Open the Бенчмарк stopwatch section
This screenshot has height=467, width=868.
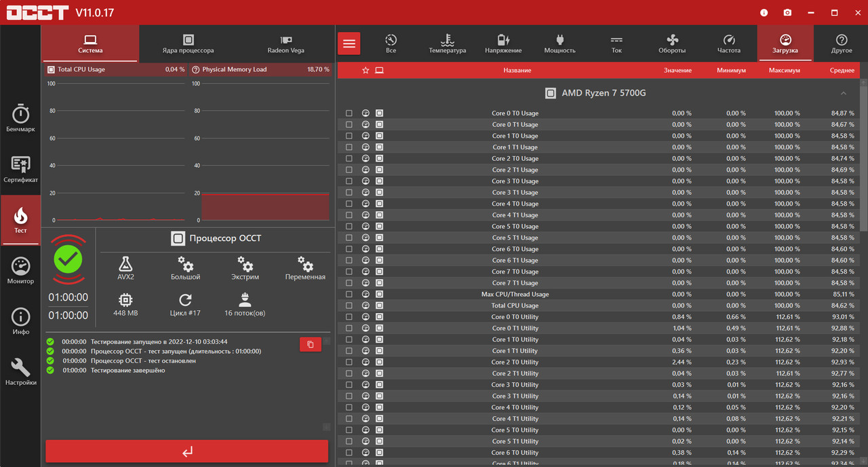point(20,118)
